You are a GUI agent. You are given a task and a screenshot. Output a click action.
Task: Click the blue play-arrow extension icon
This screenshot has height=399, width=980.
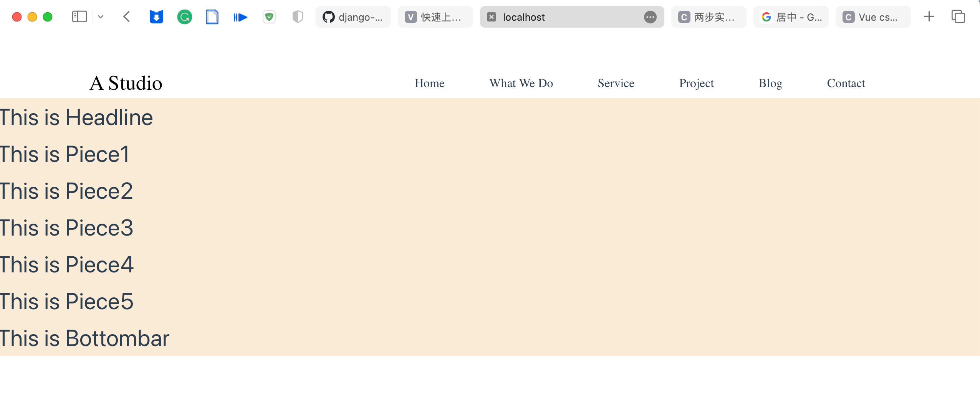coord(240,17)
